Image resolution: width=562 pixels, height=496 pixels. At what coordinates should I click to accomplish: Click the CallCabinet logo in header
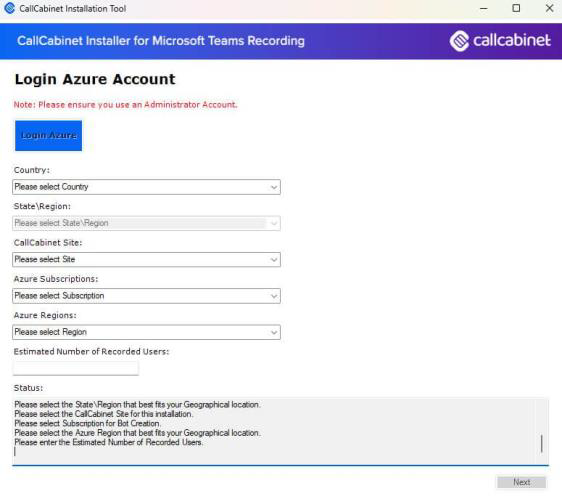pyautogui.click(x=500, y=41)
